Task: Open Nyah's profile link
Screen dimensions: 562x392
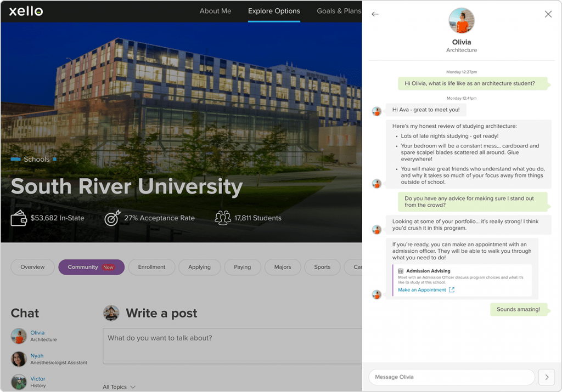Action: coord(37,355)
